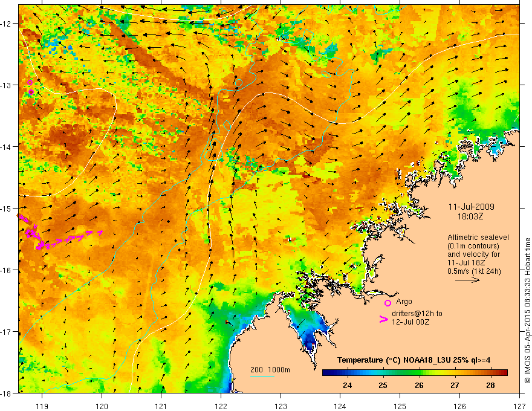Click the longitude axis label 127
The width and height of the screenshot is (532, 411).
click(519, 406)
